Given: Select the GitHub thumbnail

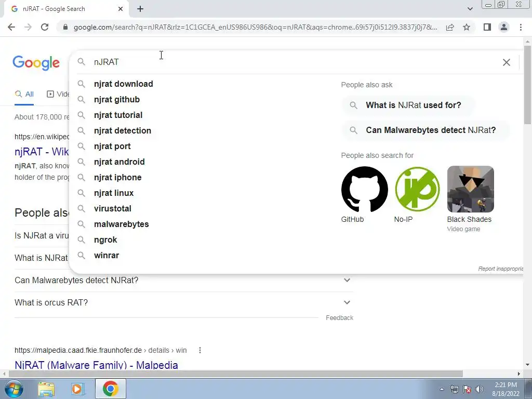Looking at the screenshot, I should pos(364,189).
